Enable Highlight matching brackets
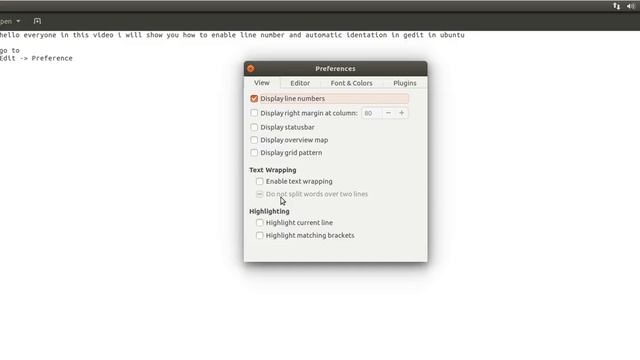Viewport: 640px width, 360px height. click(x=260, y=235)
